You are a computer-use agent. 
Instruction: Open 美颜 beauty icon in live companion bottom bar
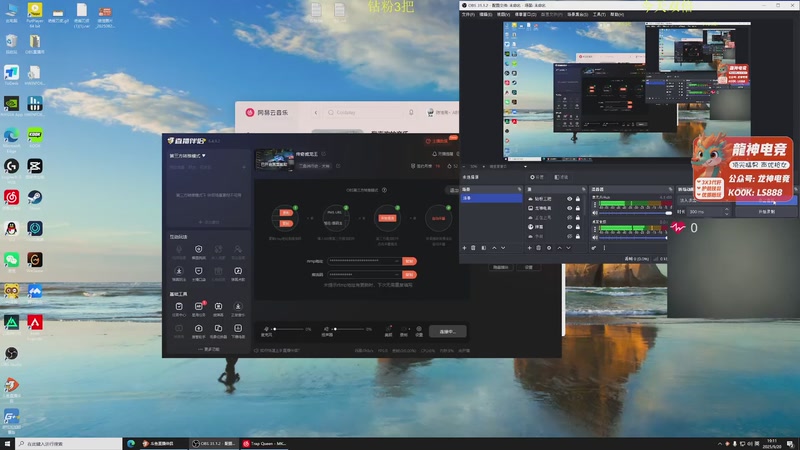point(388,331)
